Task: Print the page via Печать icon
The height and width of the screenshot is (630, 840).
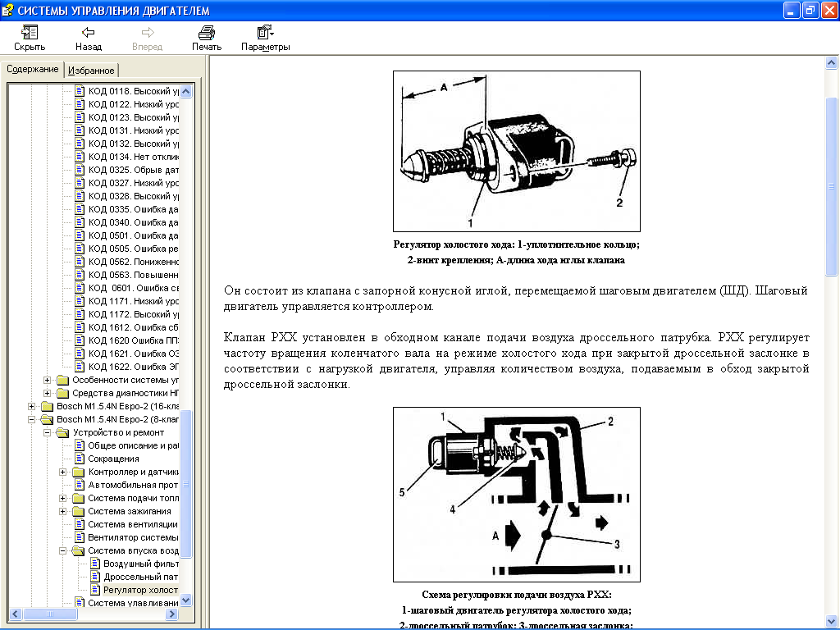Action: [206, 33]
